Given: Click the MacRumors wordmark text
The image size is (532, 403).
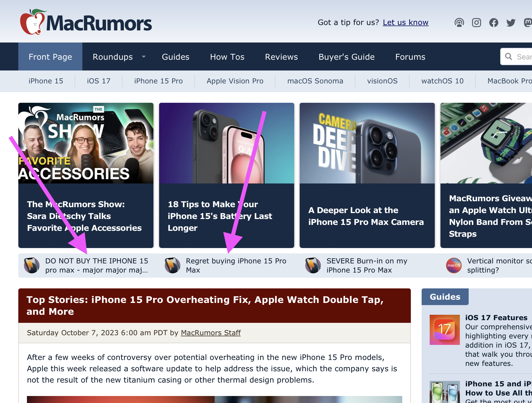Looking at the screenshot, I should click(99, 23).
